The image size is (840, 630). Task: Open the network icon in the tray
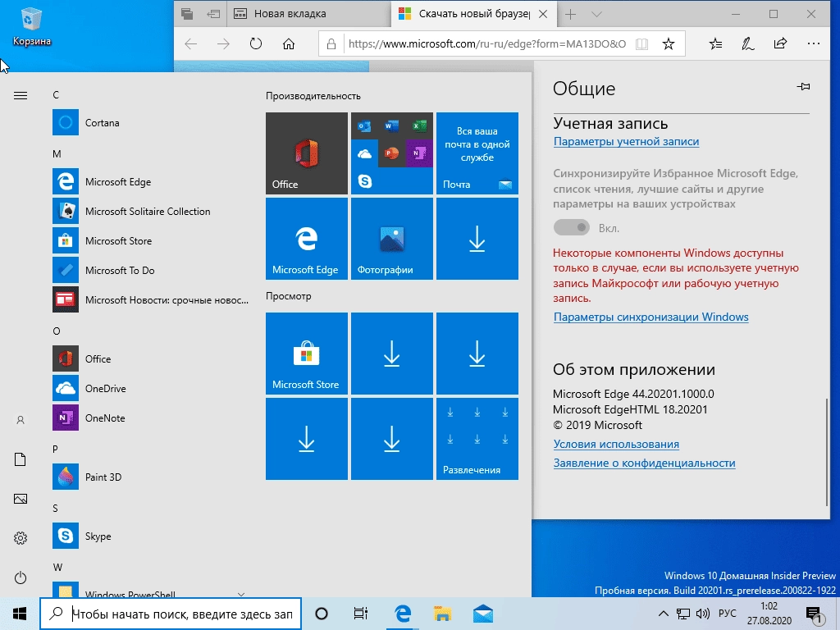[683, 614]
